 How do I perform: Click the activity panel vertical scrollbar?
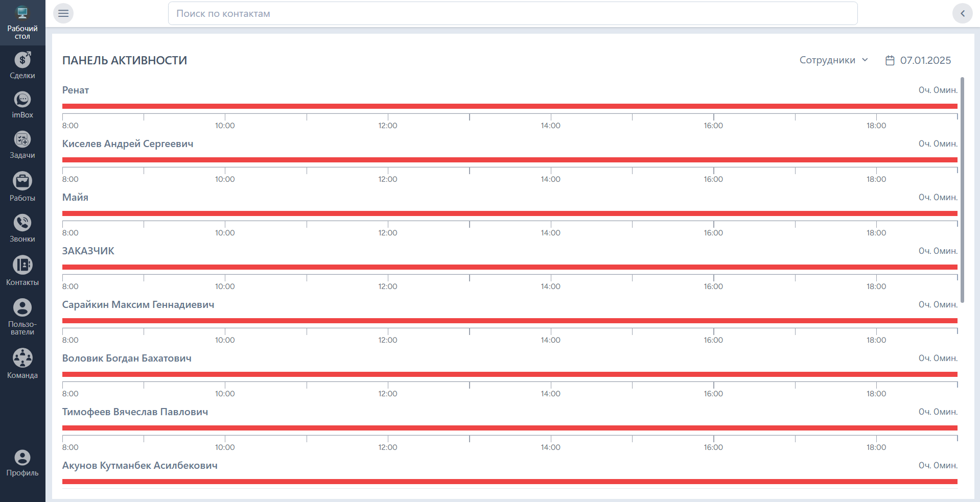(962, 189)
